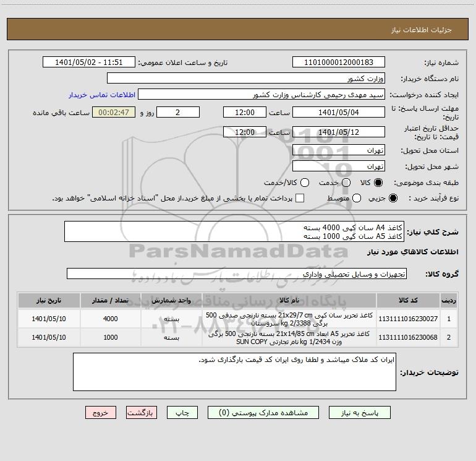
Task: Click the price validity date 1401/05/12
Action: (x=339, y=132)
